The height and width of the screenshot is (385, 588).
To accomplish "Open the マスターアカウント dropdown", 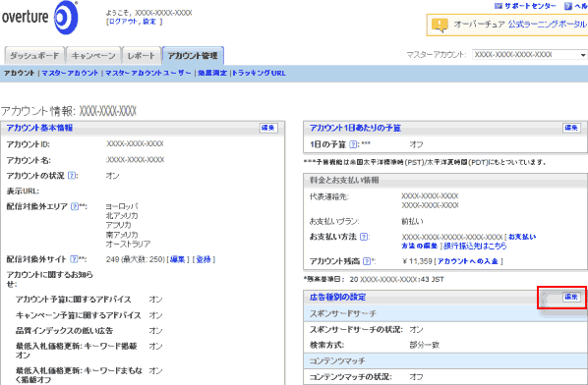I will tap(530, 55).
